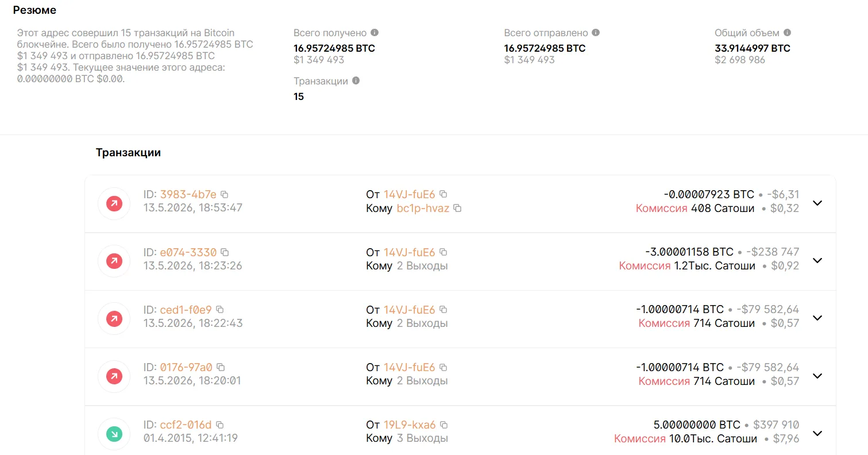Expand the 5.00000000 BTC incoming transaction
868x455 pixels.
817,433
